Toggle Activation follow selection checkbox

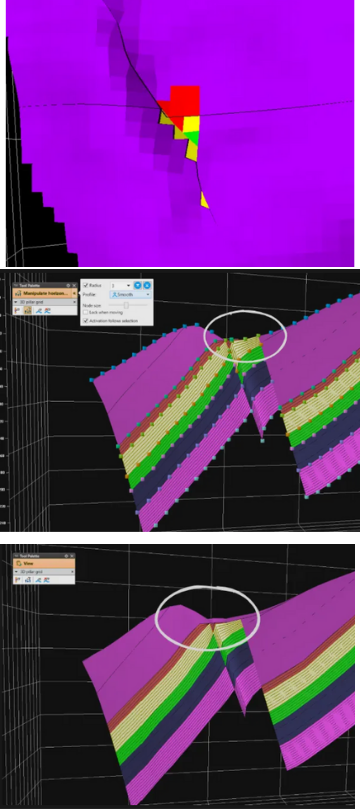86,320
